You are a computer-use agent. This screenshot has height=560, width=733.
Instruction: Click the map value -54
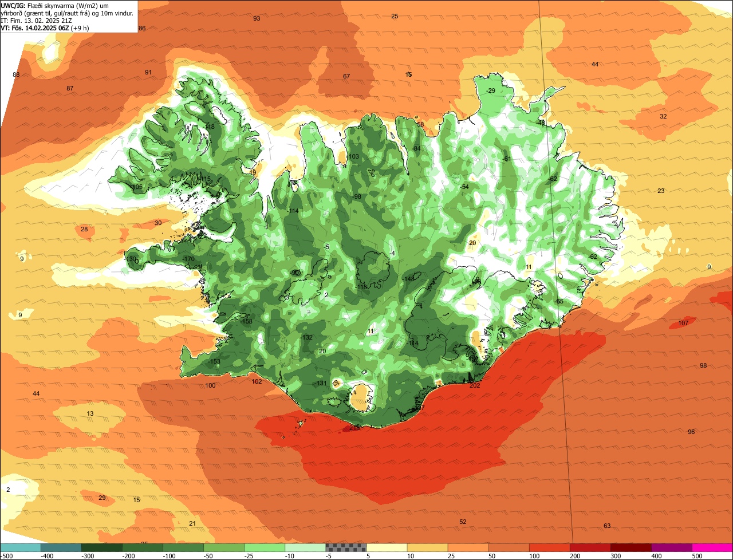(464, 187)
